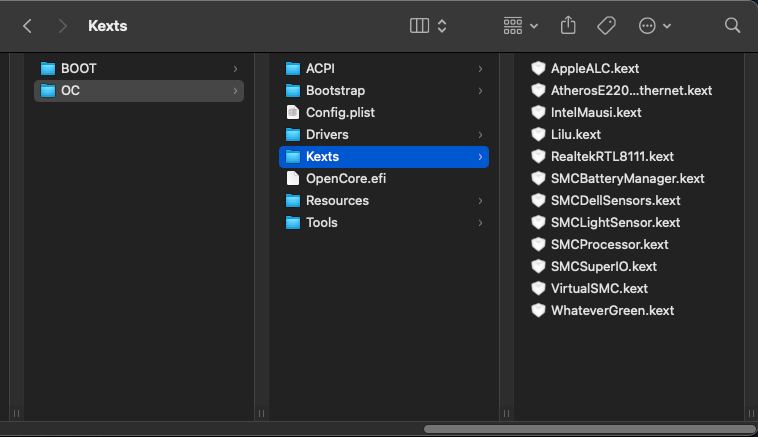Select SMCLightSensor.kext
758x437 pixels.
point(615,222)
